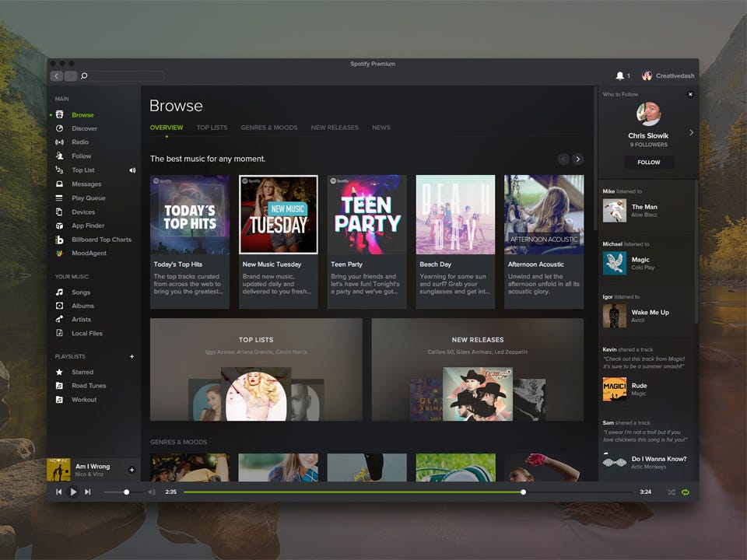Toggle shuffle mode
The width and height of the screenshot is (747, 560).
click(x=672, y=492)
